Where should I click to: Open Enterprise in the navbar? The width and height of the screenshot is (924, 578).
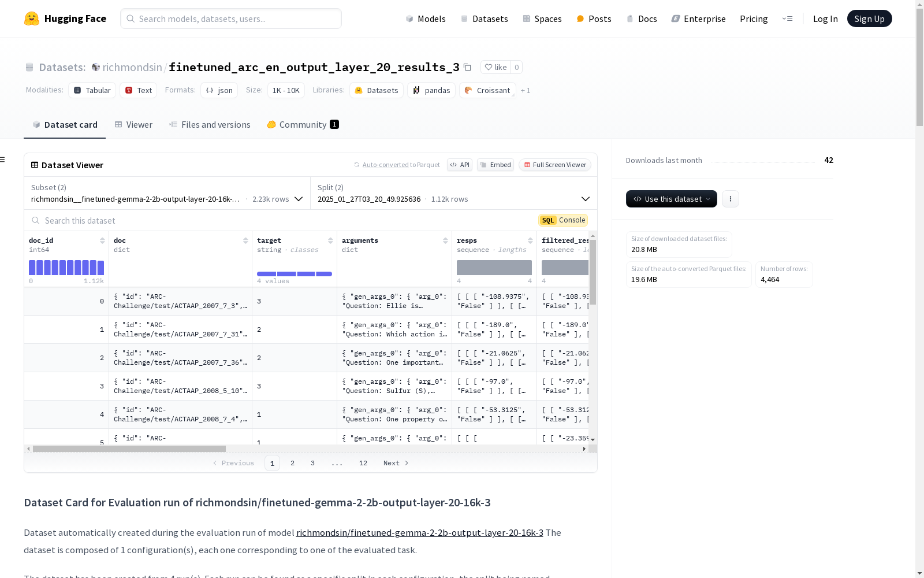(699, 18)
